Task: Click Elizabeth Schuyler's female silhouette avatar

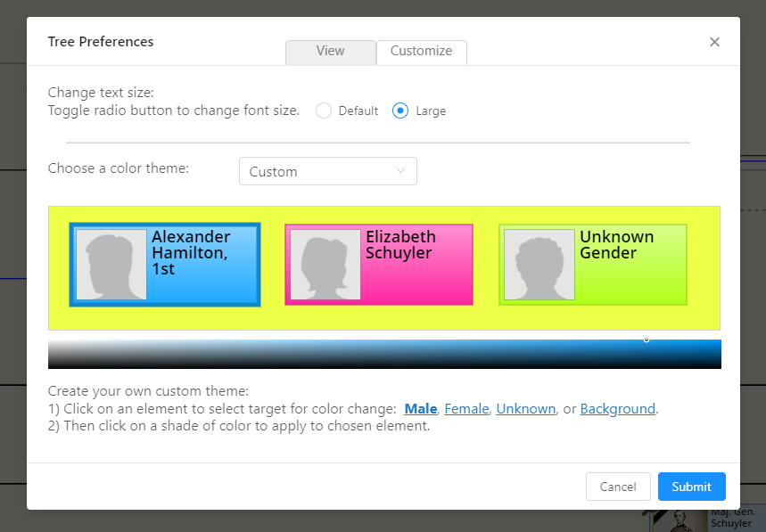Action: [325, 265]
